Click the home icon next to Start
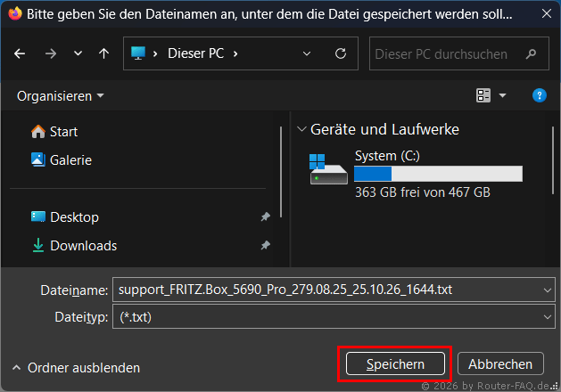 38,132
